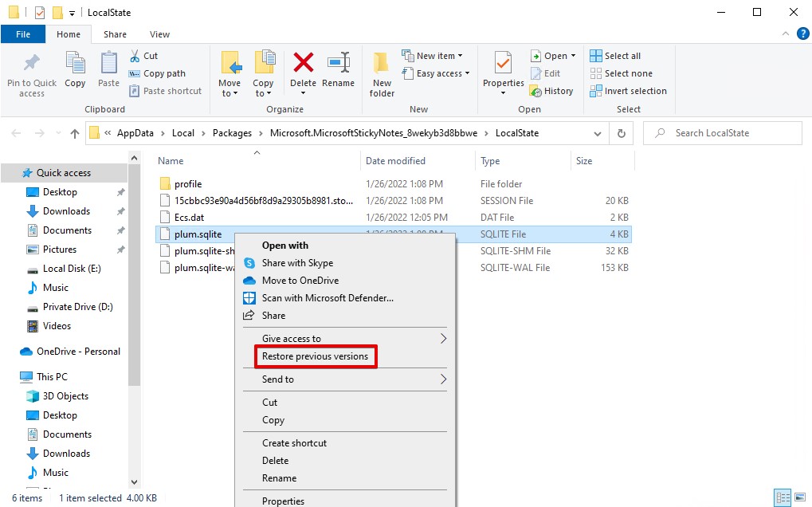Click the red Delete icon in the ribbon

(x=303, y=64)
